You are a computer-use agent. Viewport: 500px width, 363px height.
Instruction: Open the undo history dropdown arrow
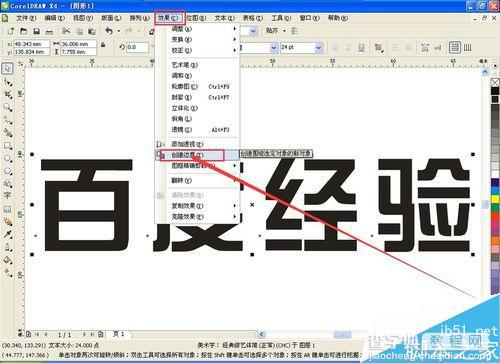119,31
